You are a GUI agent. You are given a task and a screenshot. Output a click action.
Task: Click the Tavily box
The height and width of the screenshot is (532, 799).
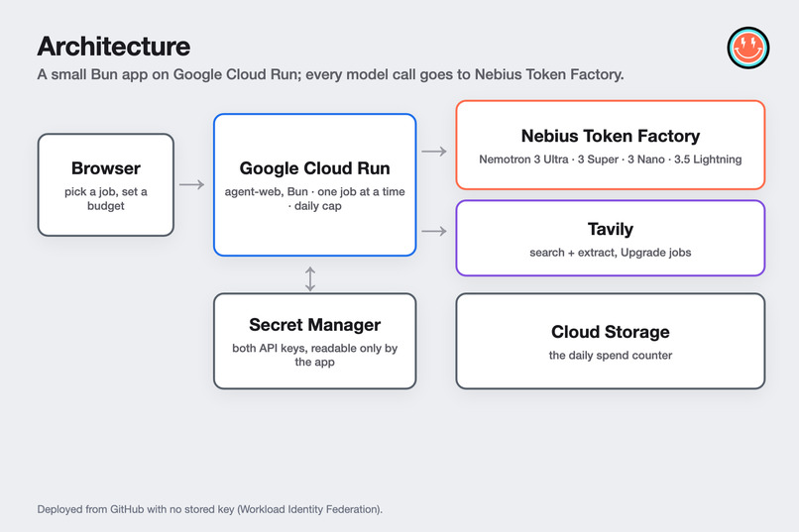coord(611,238)
